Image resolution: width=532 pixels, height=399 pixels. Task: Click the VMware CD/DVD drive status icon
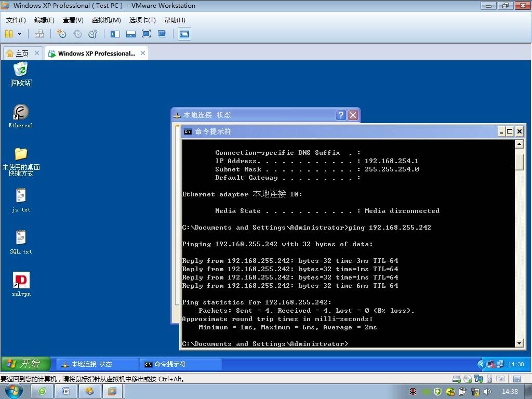[468, 379]
